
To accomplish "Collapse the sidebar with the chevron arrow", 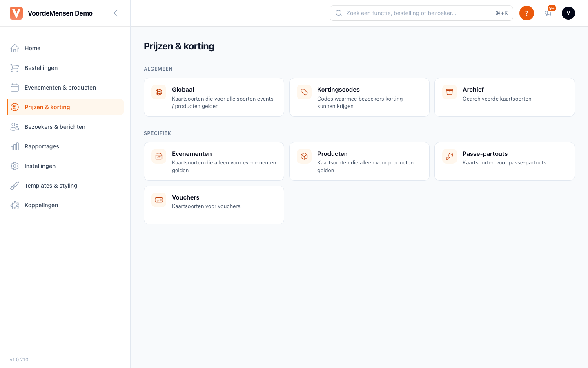I will (x=116, y=13).
